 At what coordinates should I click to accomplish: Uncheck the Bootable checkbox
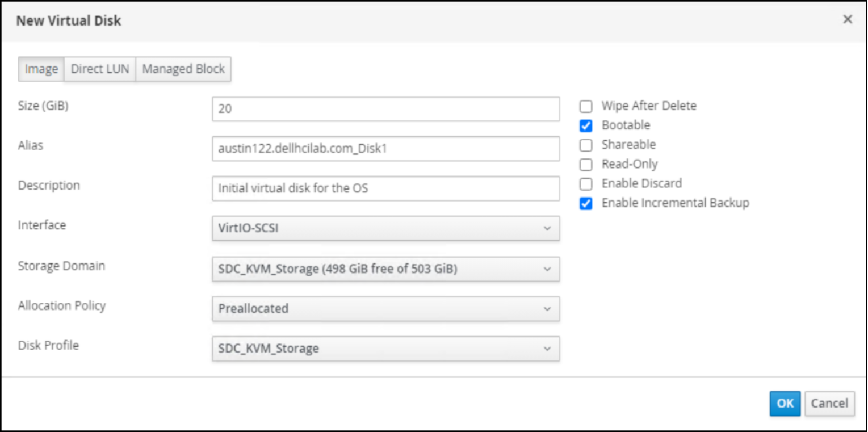[x=586, y=125]
